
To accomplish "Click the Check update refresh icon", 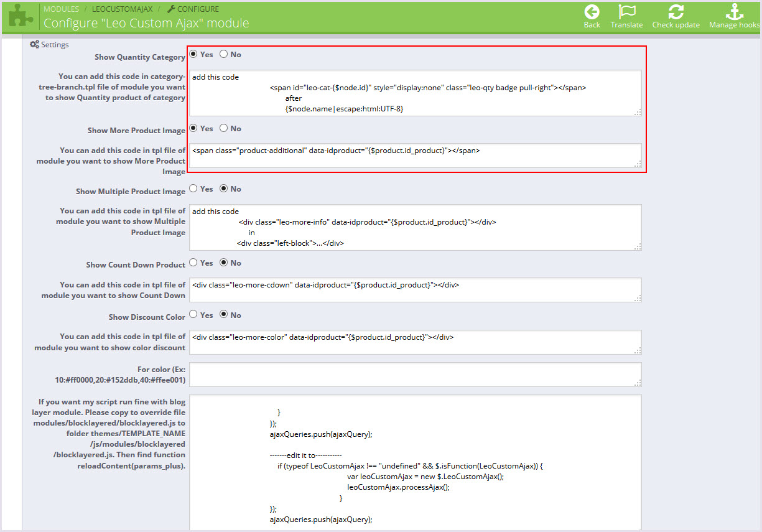I will click(x=676, y=11).
